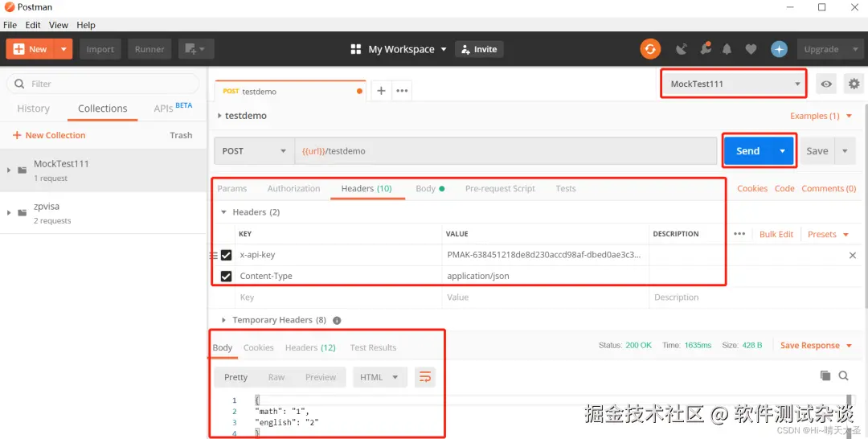Image resolution: width=868 pixels, height=439 pixels.
Task: Delete the x-api-key header row
Action: pos(853,255)
